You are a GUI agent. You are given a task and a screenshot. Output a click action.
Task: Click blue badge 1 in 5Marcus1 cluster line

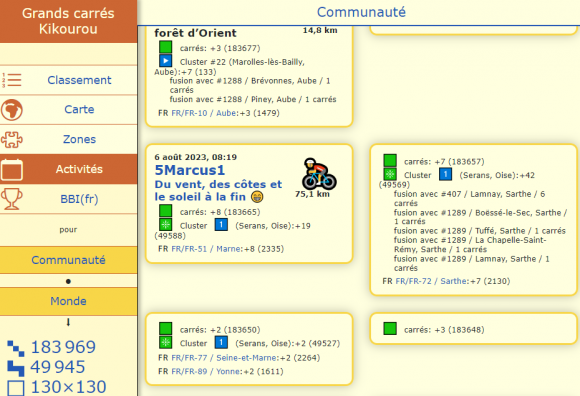[x=221, y=224]
